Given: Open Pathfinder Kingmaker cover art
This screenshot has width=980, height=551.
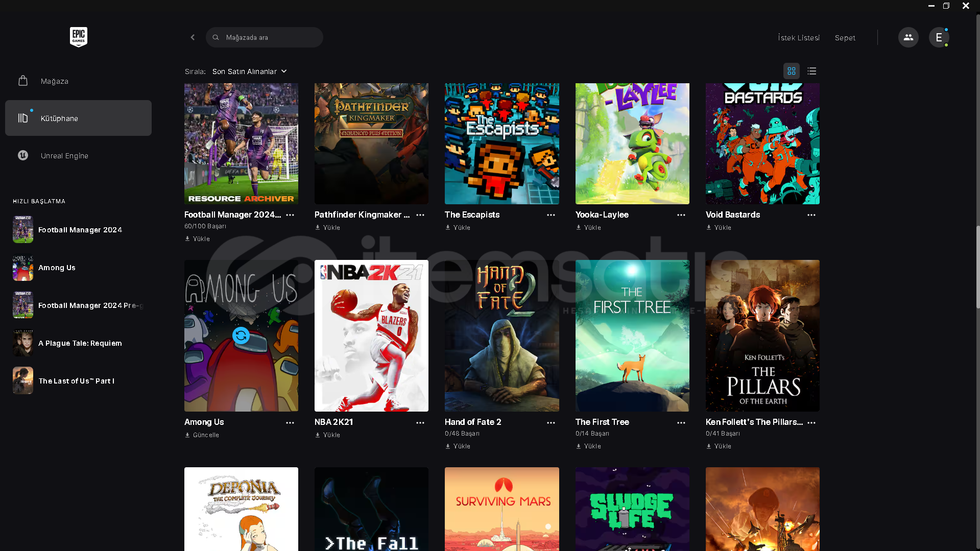Looking at the screenshot, I should coord(371,143).
